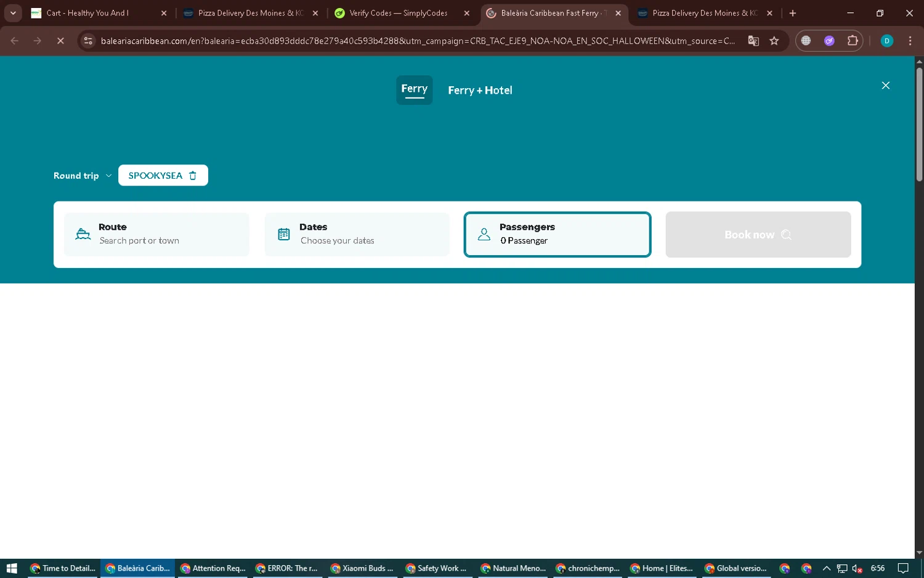Go back to previous page
Screen dimensions: 924x578
pos(15,41)
